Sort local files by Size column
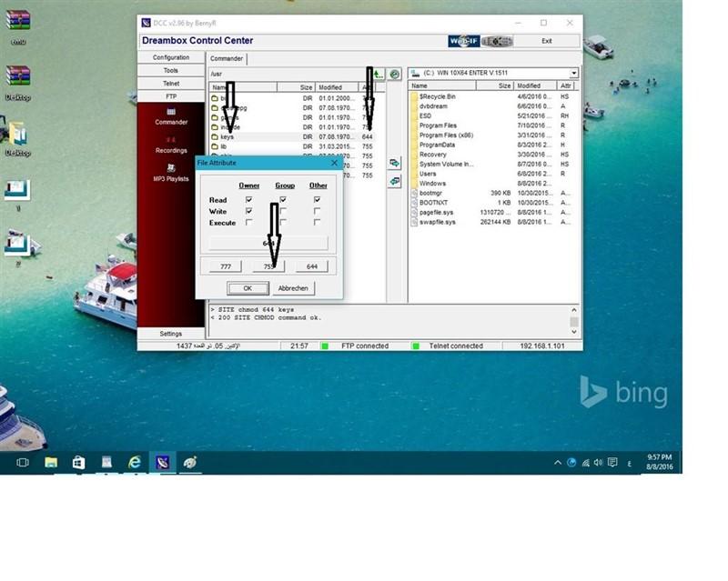728x581 pixels. pyautogui.click(x=495, y=85)
